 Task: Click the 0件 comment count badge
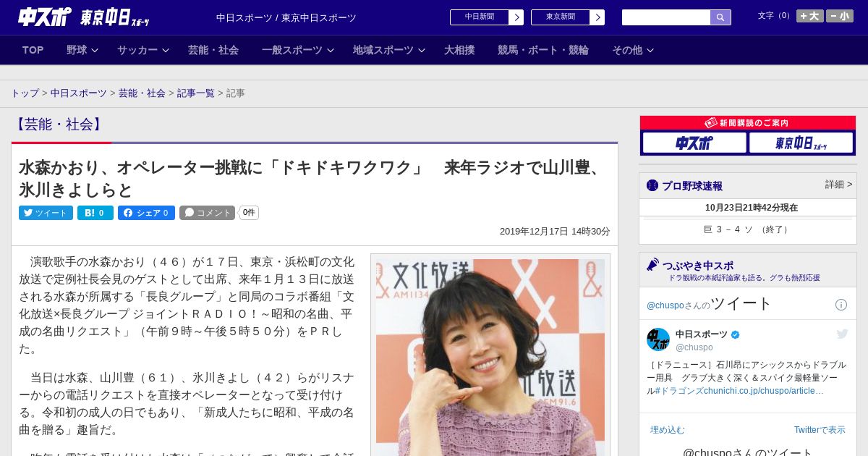(249, 213)
